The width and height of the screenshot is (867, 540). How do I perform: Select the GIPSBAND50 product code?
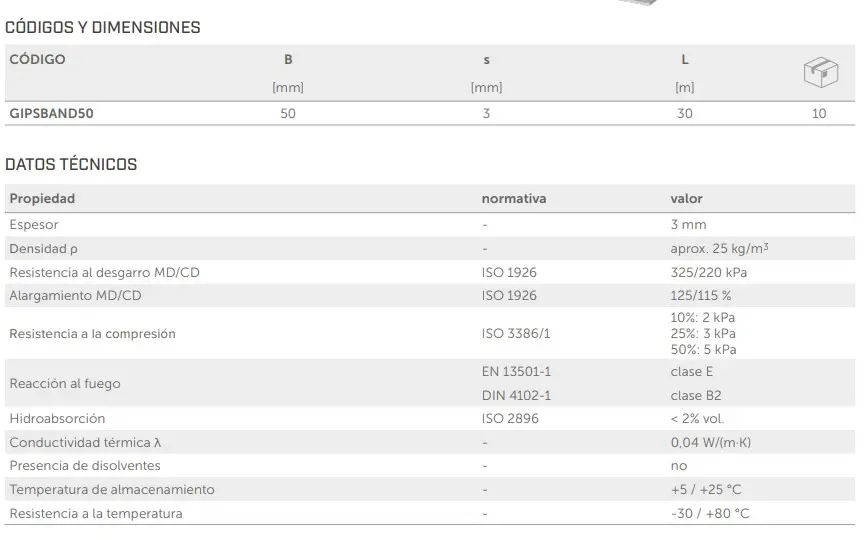pos(52,114)
